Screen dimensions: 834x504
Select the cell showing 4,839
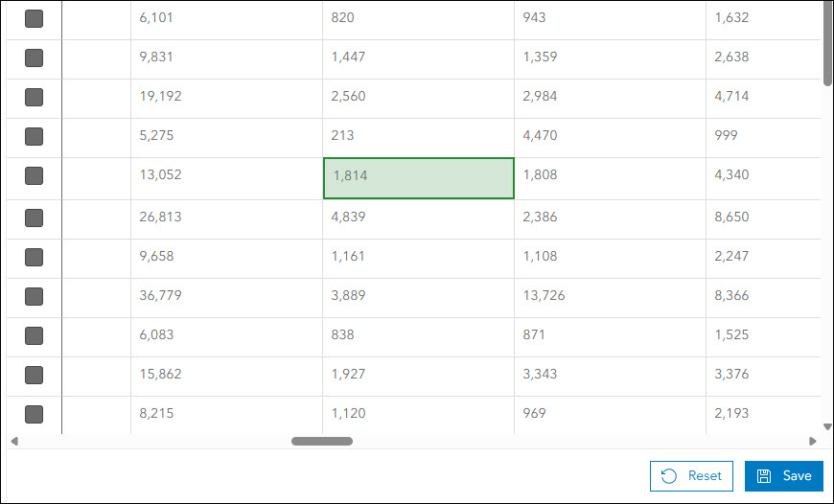click(x=418, y=218)
